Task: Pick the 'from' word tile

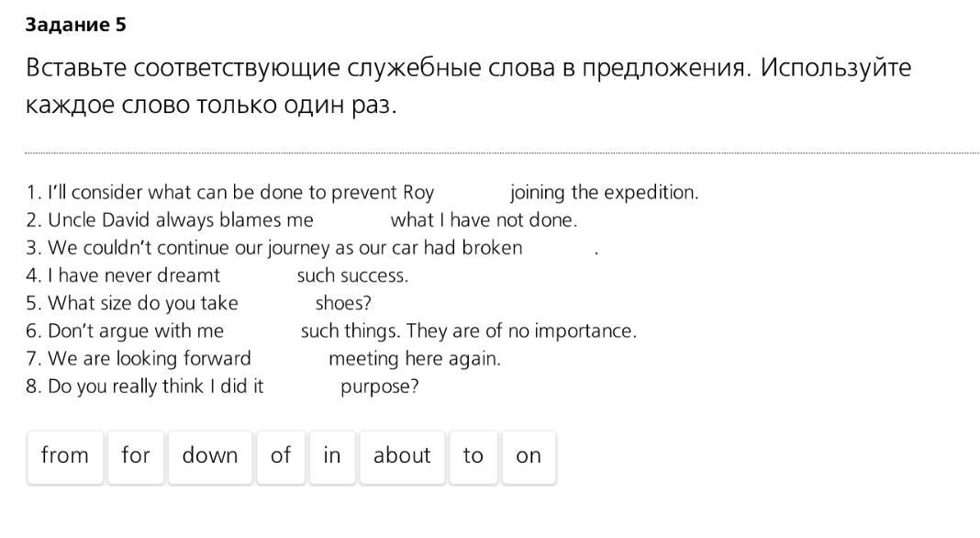Action: click(64, 456)
